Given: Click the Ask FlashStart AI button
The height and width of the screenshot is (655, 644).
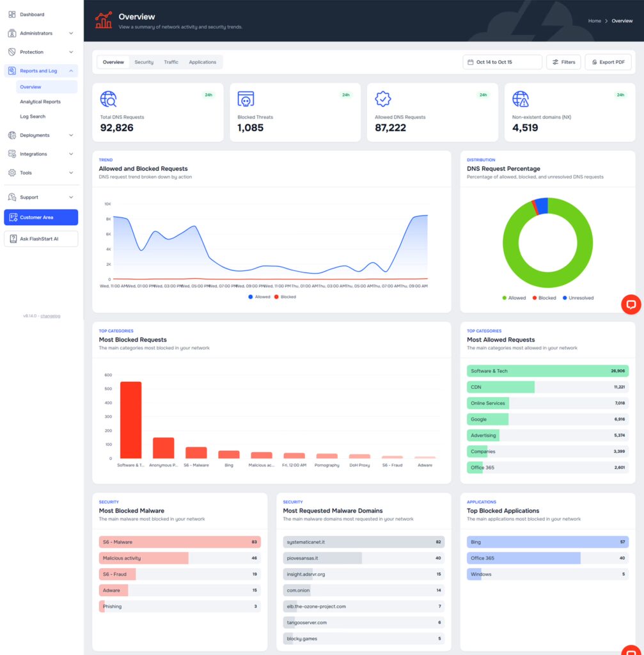Looking at the screenshot, I should coord(41,239).
